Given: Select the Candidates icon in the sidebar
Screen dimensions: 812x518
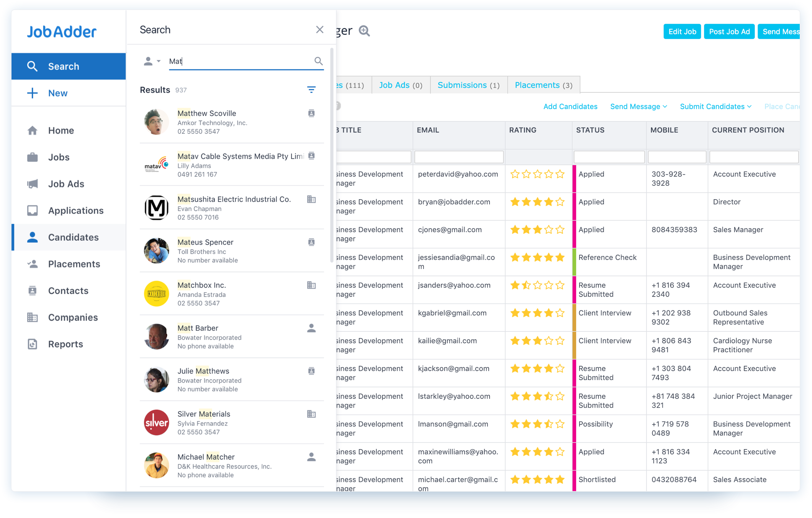Looking at the screenshot, I should [x=33, y=237].
